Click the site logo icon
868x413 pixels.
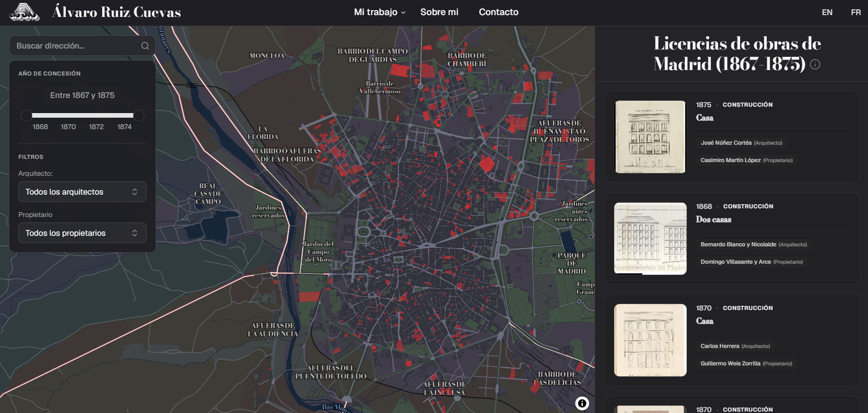(24, 12)
